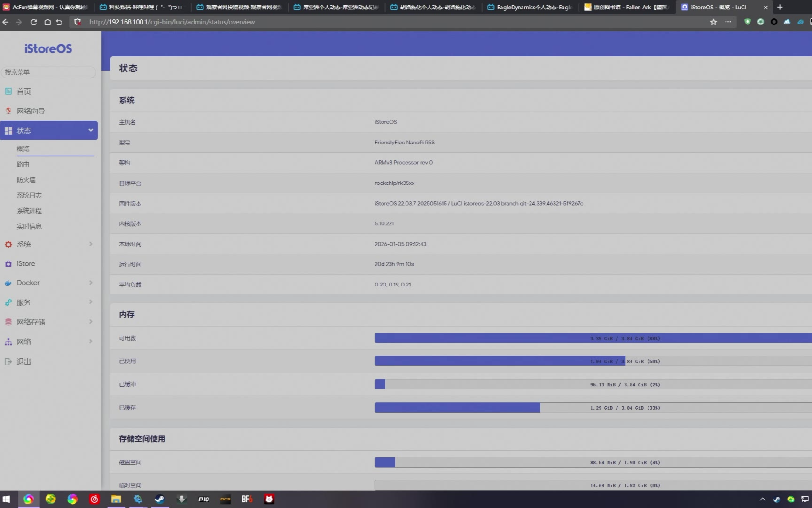Viewport: 812px width, 508px height.
Task: Switch to the AcFun browser tab
Action: pos(47,7)
